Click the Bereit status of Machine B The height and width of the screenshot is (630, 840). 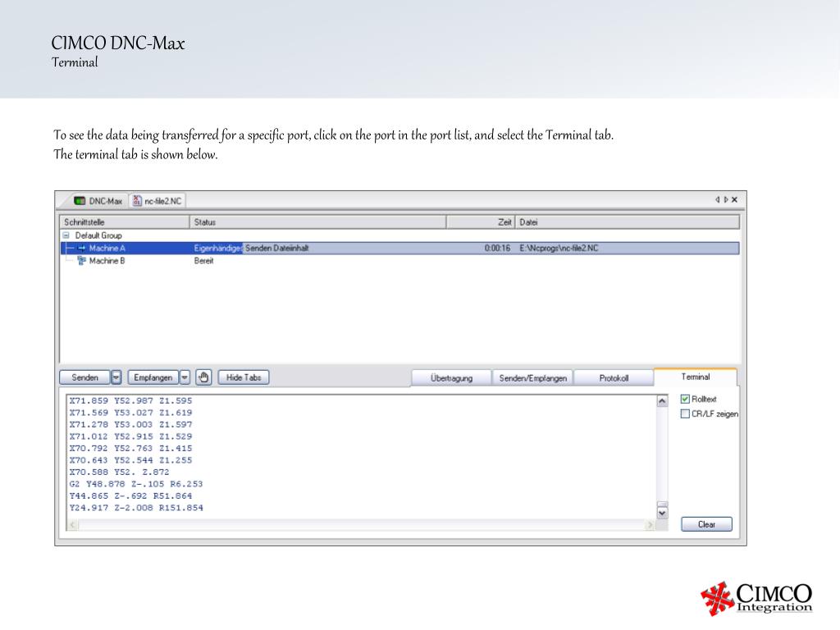coord(203,261)
